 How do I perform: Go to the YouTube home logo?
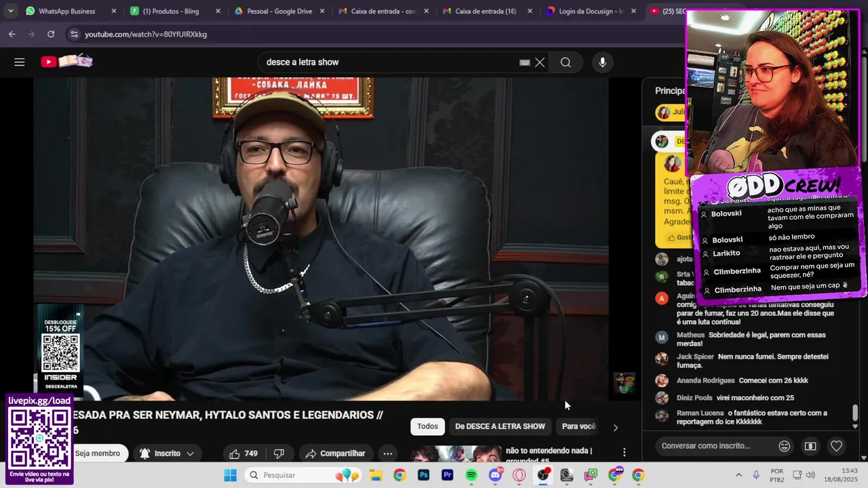coord(66,62)
